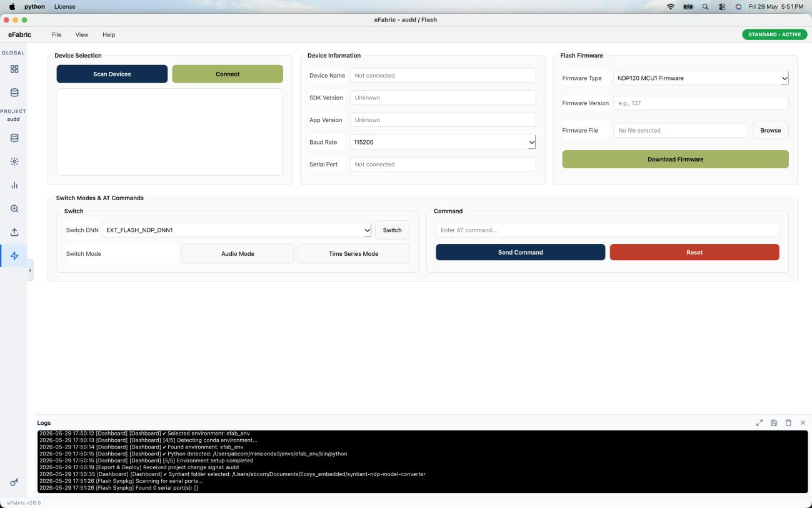Click the 'Selected environment: efab_env' log line
This screenshot has height=508, width=812.
[x=144, y=433]
